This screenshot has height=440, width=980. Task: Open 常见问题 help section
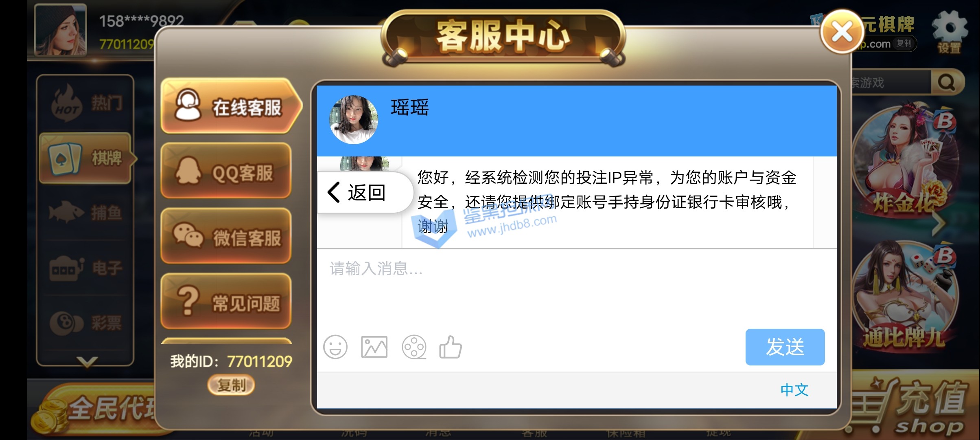coord(226,302)
